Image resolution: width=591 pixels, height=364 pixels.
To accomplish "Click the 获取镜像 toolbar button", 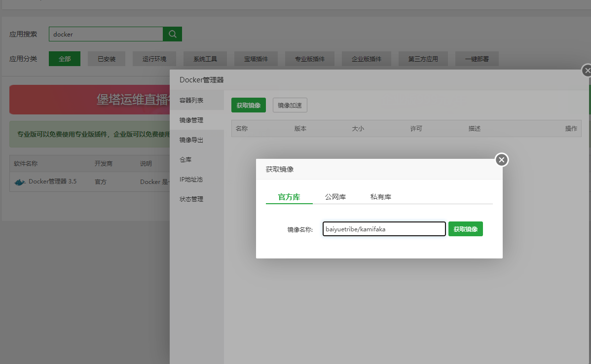I will click(249, 105).
